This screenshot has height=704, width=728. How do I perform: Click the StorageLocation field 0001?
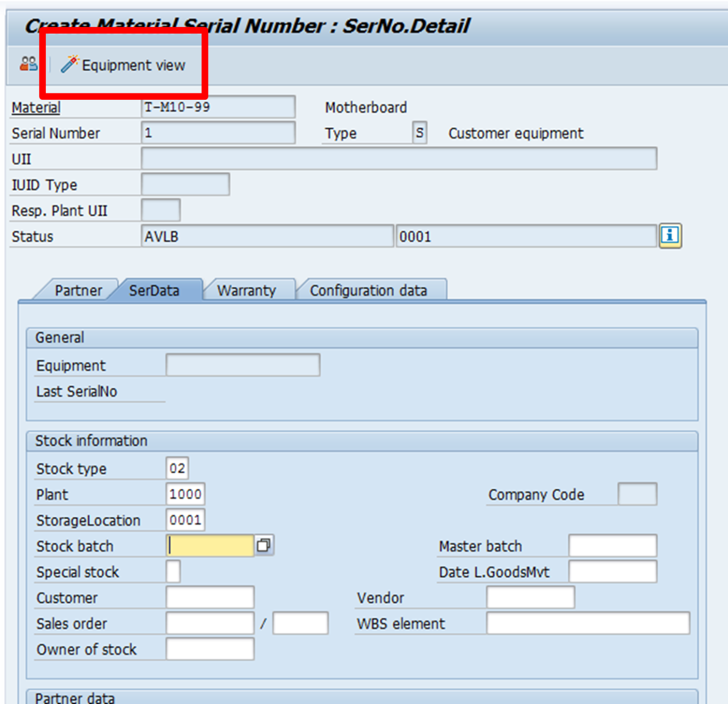pos(185,520)
